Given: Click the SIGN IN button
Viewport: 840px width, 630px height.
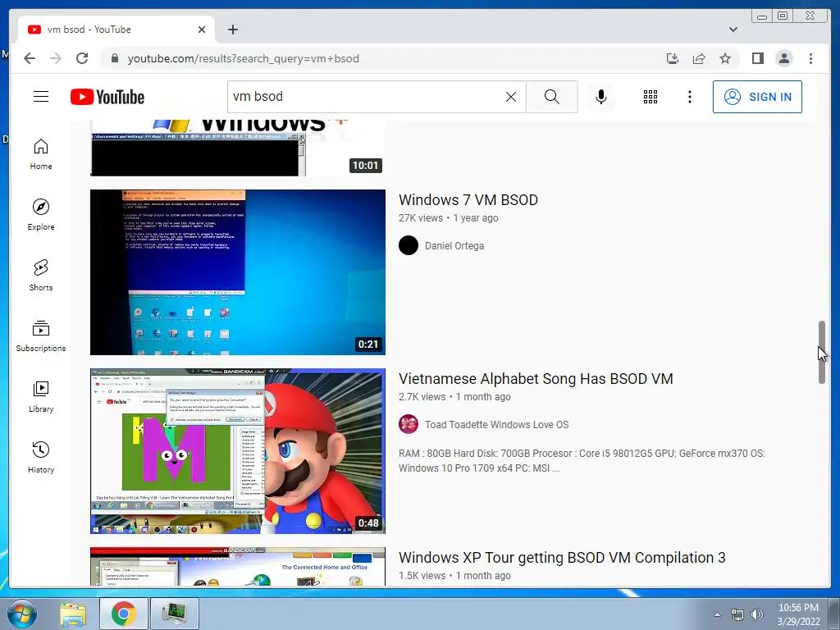Looking at the screenshot, I should click(757, 97).
